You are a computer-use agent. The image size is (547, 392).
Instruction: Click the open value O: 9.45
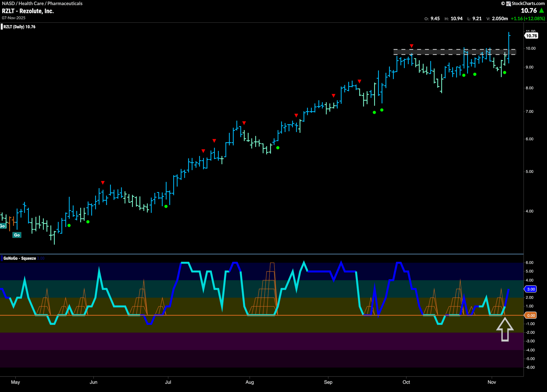pos(432,19)
